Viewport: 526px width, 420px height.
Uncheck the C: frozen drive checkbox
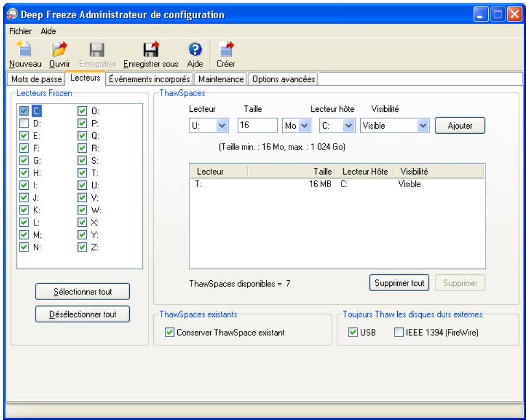(24, 111)
